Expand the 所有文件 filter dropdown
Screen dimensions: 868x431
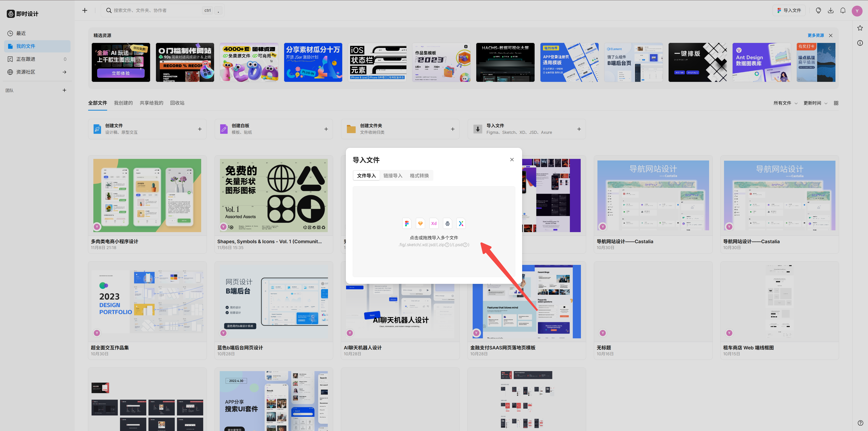(x=785, y=103)
